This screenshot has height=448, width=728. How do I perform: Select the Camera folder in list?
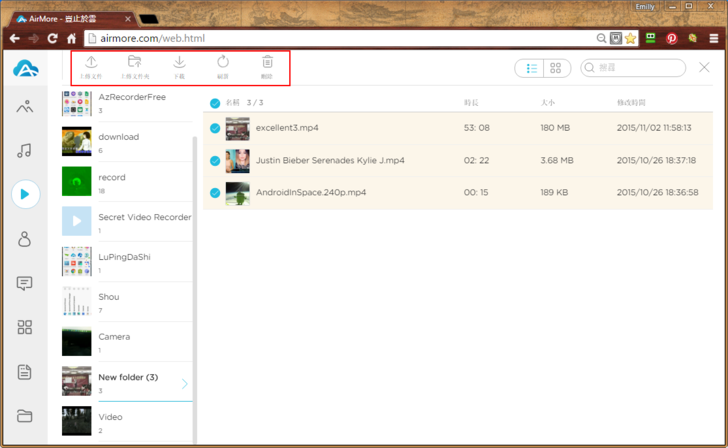point(114,341)
